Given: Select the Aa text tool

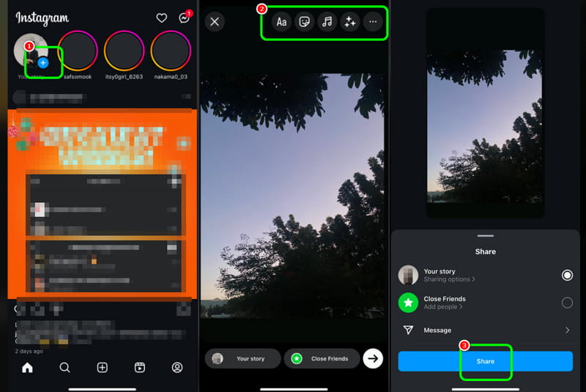Looking at the screenshot, I should point(281,22).
